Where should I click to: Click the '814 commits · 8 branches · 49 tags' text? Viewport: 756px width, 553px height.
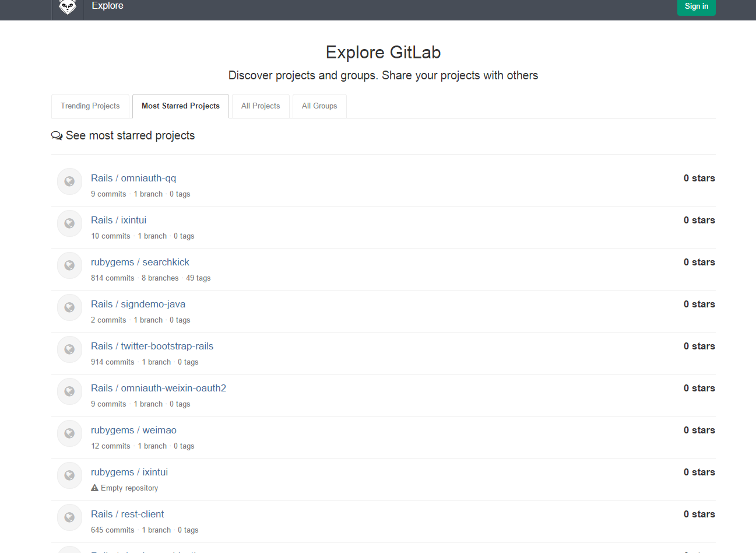coord(150,278)
